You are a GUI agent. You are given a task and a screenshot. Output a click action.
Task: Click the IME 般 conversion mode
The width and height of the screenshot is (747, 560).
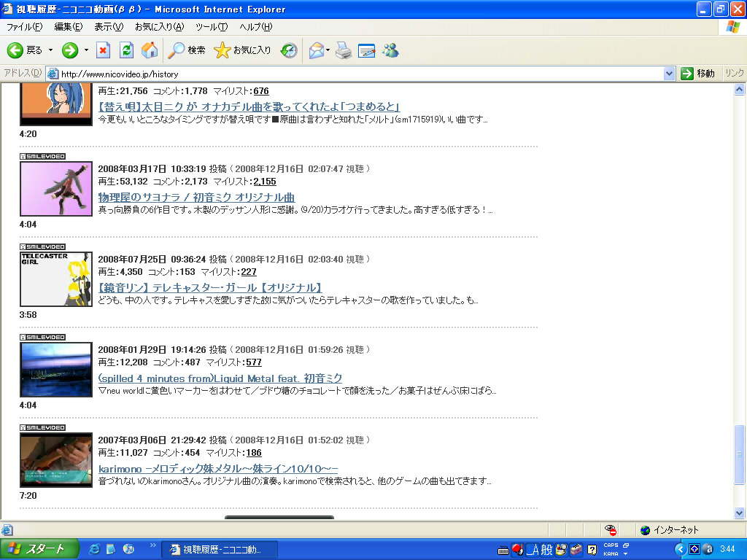[546, 550]
